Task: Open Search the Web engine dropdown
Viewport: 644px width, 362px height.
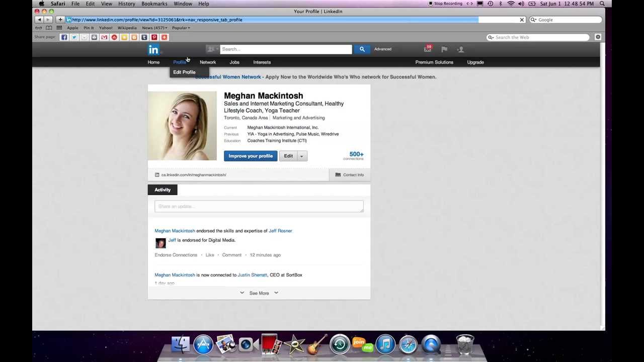Action: click(x=491, y=37)
